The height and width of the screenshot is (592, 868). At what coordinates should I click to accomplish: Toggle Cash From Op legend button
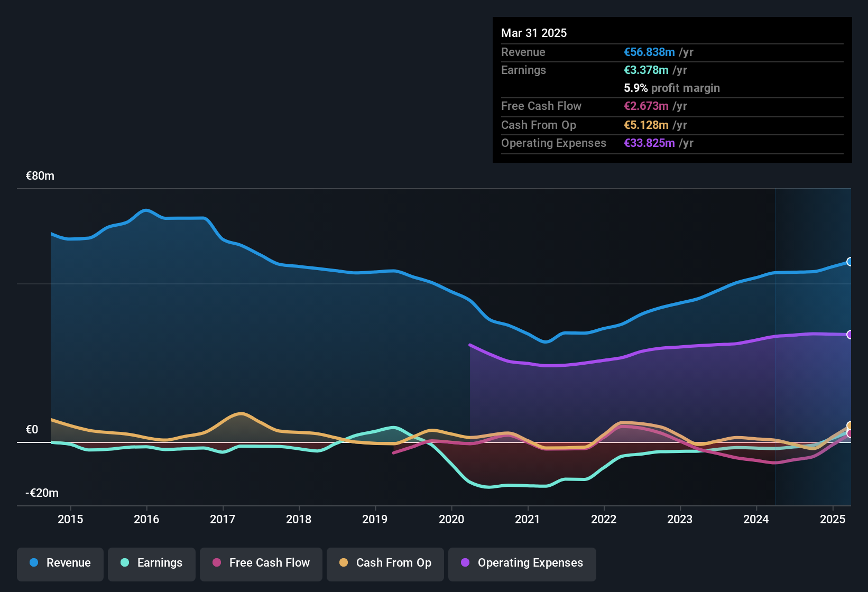click(385, 564)
